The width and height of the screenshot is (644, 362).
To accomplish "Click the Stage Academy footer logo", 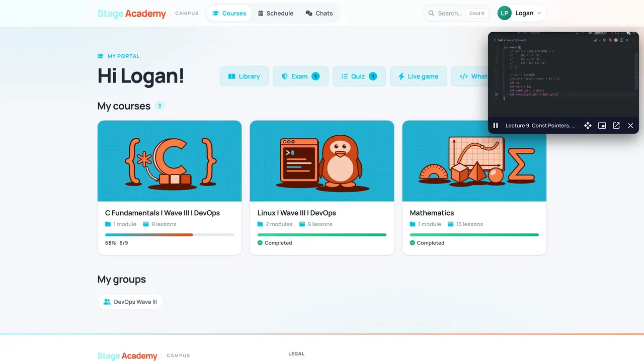I will click(x=127, y=356).
